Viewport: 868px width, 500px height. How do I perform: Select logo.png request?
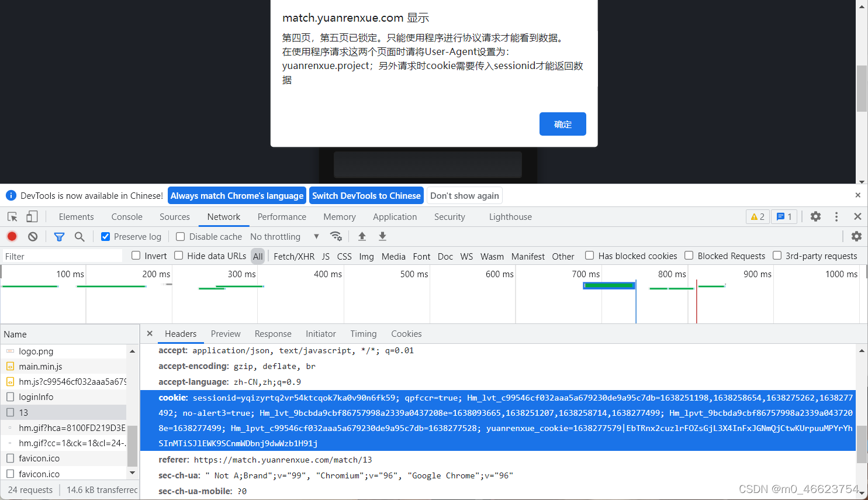pyautogui.click(x=63, y=351)
